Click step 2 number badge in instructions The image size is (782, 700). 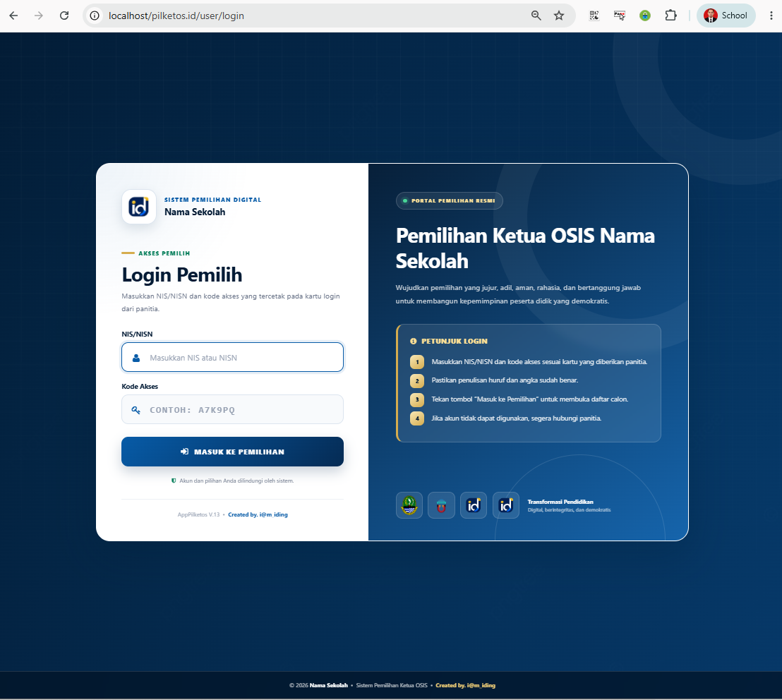[417, 381]
